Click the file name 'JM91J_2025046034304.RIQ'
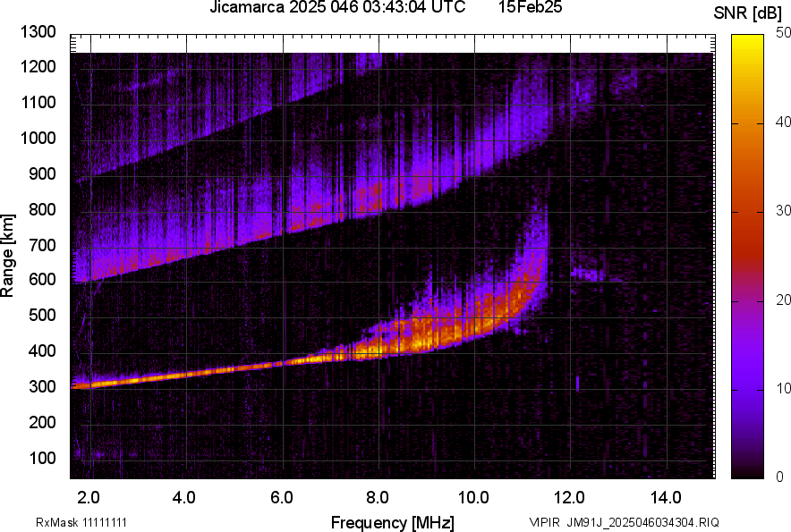Image resolution: width=791 pixels, height=532 pixels. pos(642,522)
